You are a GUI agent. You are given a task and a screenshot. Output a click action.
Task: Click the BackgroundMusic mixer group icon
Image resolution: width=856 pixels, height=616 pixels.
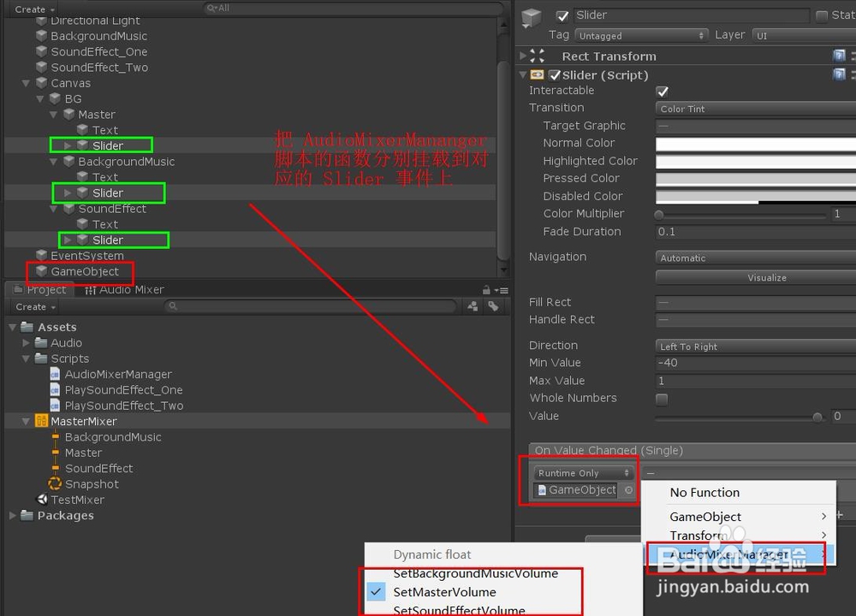pyautogui.click(x=55, y=437)
